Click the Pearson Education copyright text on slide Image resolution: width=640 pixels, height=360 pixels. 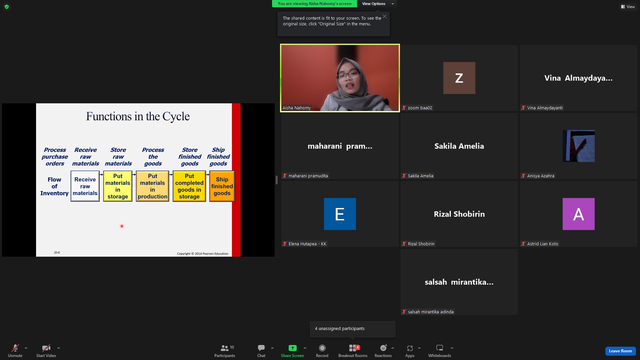[x=202, y=253]
